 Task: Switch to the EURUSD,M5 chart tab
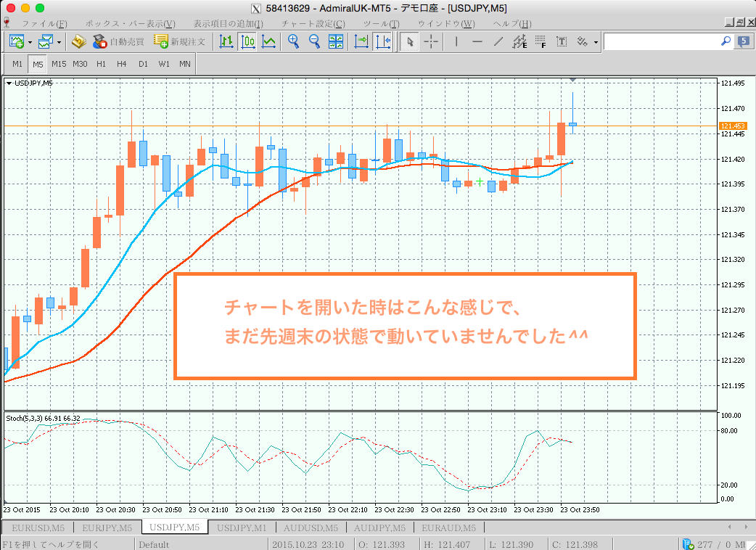pyautogui.click(x=38, y=528)
